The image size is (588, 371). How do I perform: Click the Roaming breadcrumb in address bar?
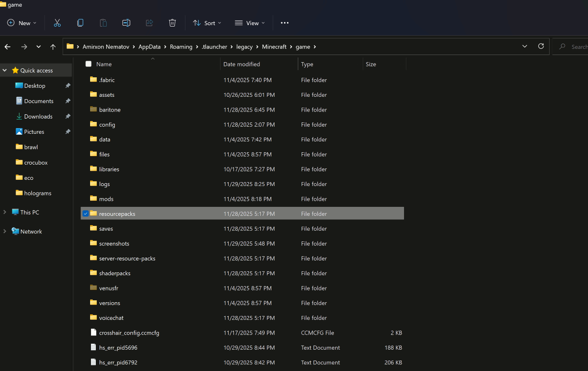(181, 47)
